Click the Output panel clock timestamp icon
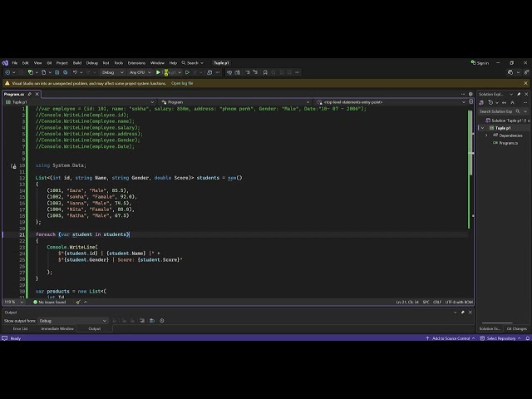Image resolution: width=532 pixels, height=399 pixels. tap(162, 321)
